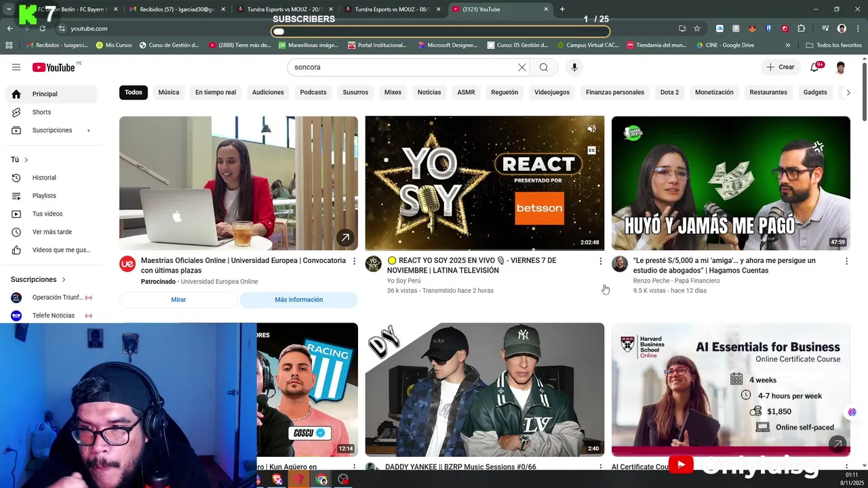Start voice search with the microphone icon

[574, 67]
